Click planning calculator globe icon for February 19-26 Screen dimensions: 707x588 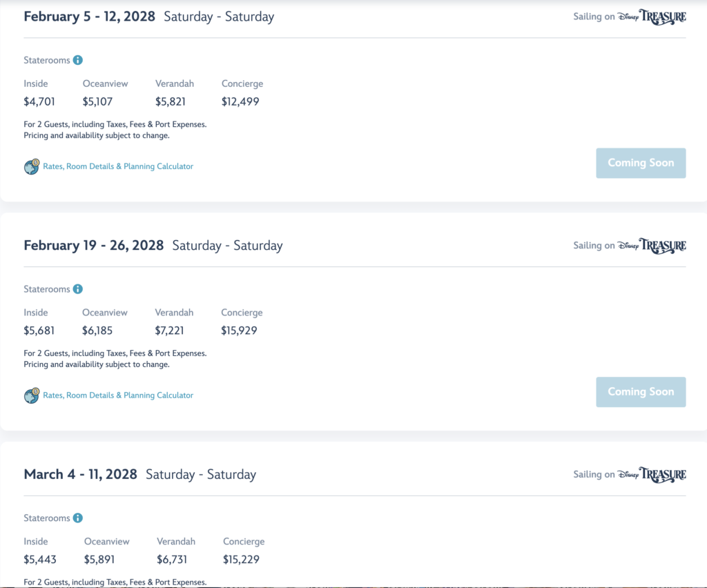32,395
